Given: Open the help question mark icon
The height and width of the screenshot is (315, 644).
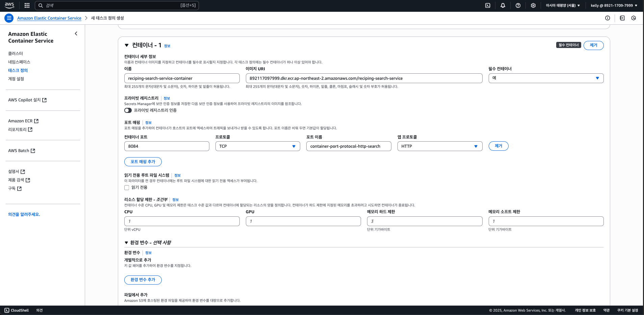Looking at the screenshot, I should point(518,5).
